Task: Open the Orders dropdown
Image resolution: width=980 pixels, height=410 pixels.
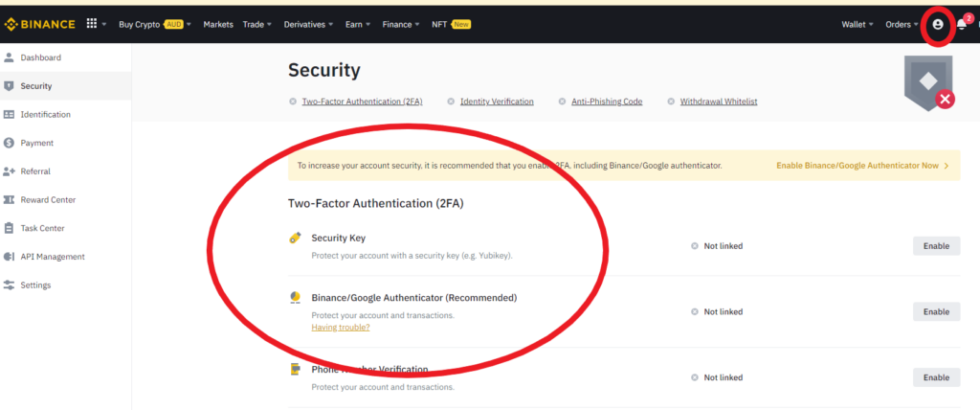Action: pyautogui.click(x=902, y=24)
